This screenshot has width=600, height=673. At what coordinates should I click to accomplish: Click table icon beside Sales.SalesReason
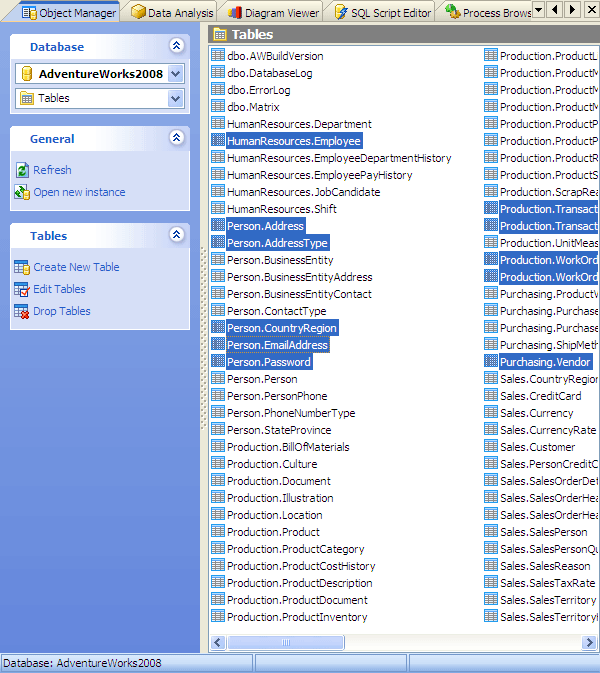(x=491, y=566)
